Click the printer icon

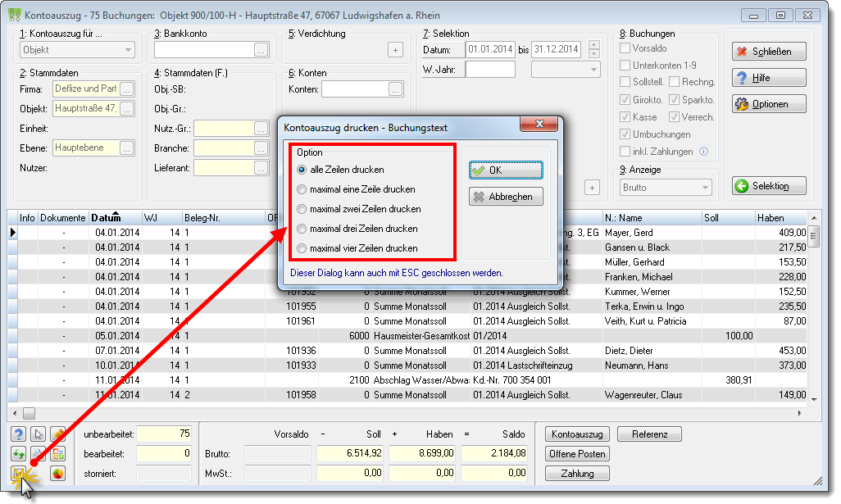[x=38, y=454]
